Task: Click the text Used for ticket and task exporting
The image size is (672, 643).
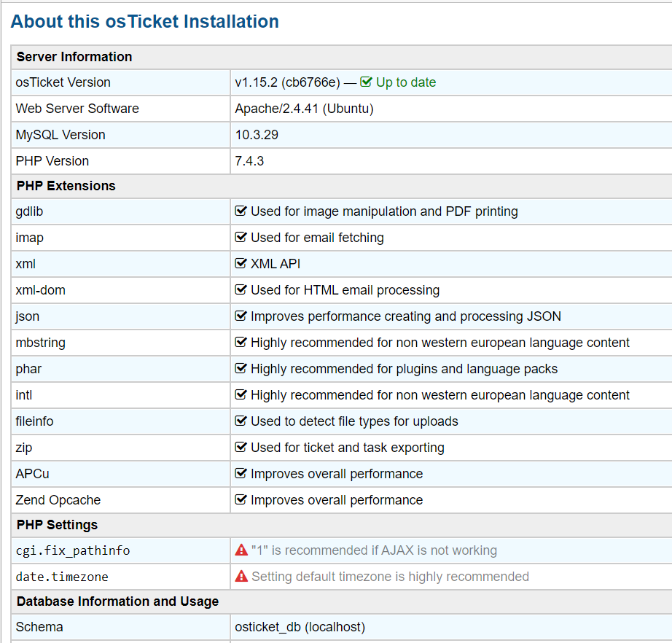Action: 348,448
